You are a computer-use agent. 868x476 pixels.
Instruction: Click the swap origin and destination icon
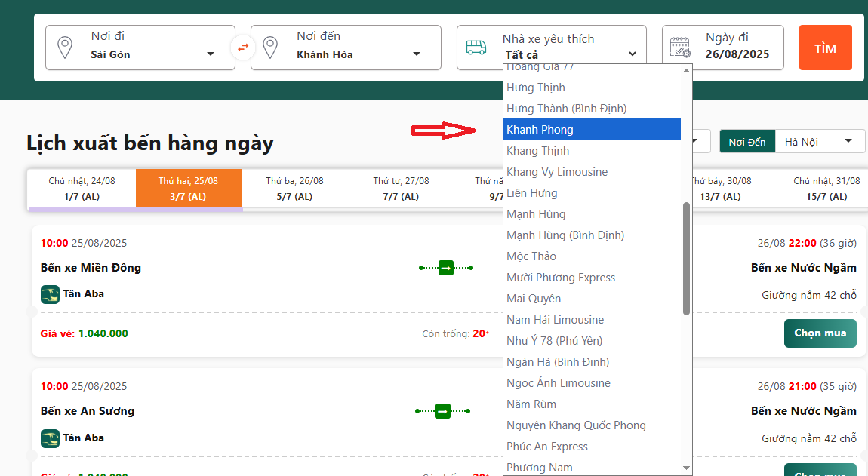(x=243, y=48)
